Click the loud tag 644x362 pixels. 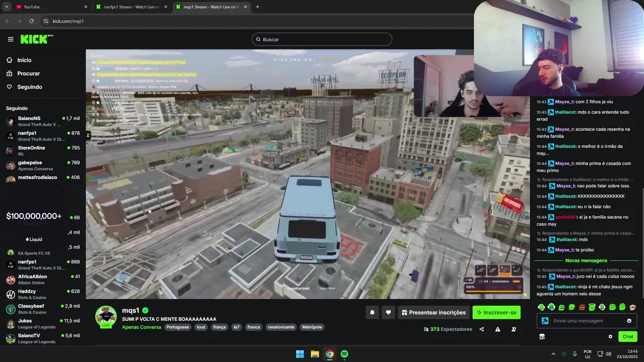click(x=201, y=327)
